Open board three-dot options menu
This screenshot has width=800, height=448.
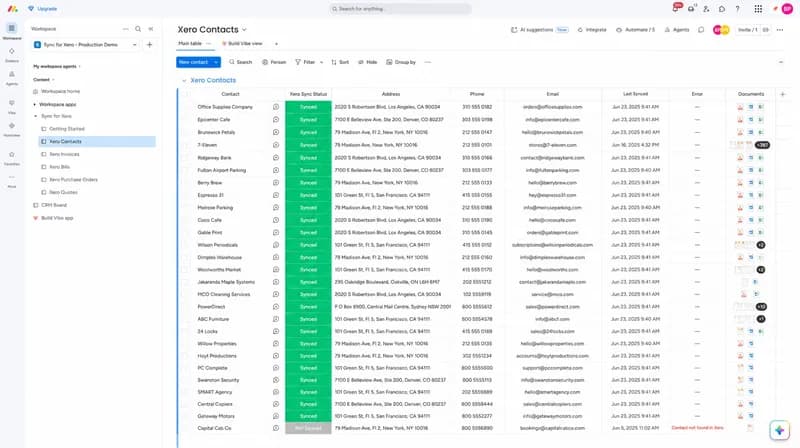pyautogui.click(x=780, y=30)
